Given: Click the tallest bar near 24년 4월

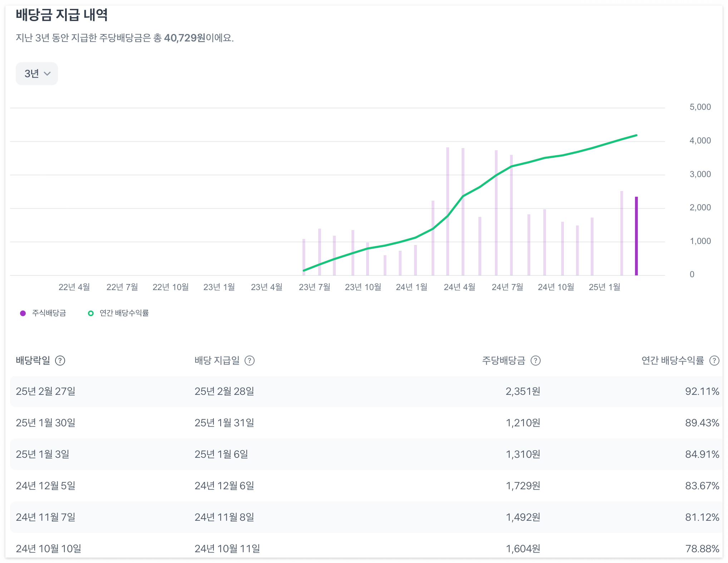Looking at the screenshot, I should pyautogui.click(x=447, y=211).
